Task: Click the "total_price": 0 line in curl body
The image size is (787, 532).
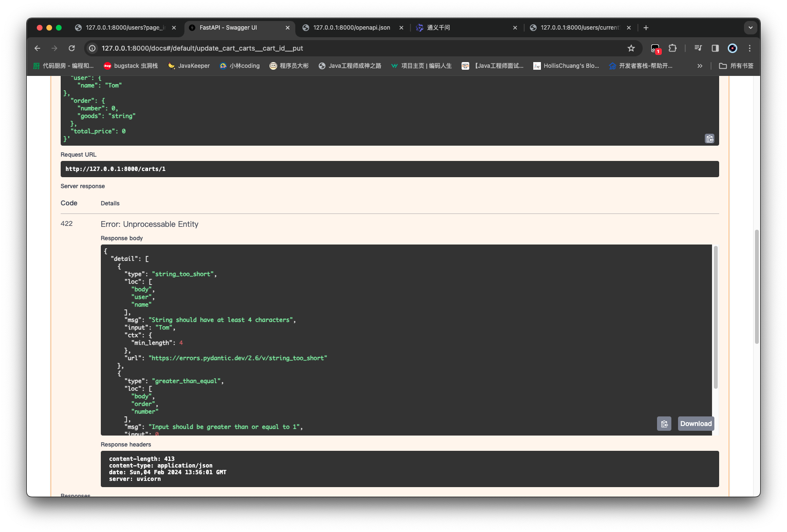Action: [x=98, y=131]
